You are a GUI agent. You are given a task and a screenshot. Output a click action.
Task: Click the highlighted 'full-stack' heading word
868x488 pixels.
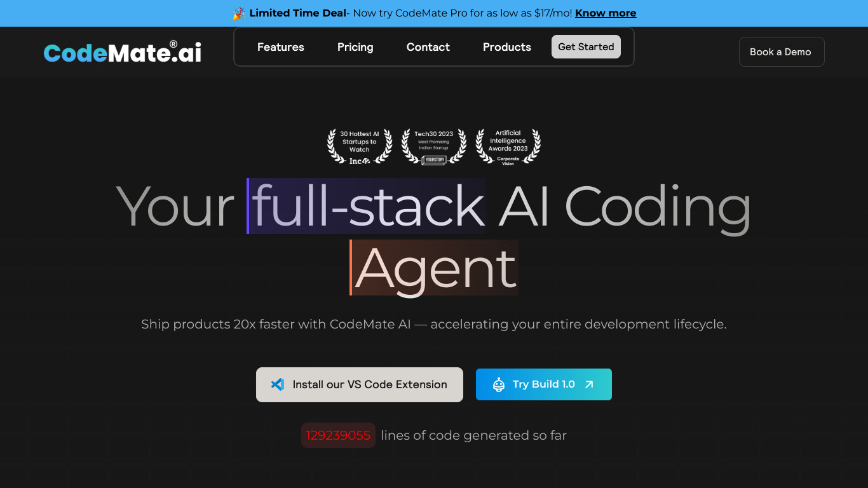pyautogui.click(x=367, y=206)
